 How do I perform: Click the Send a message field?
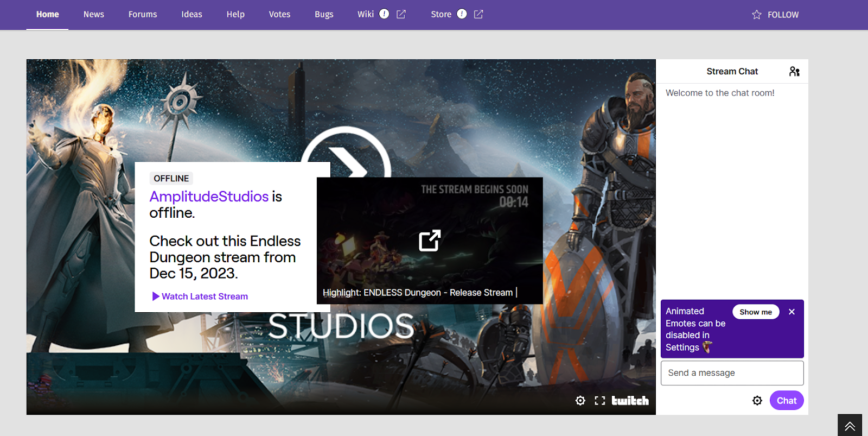(732, 373)
